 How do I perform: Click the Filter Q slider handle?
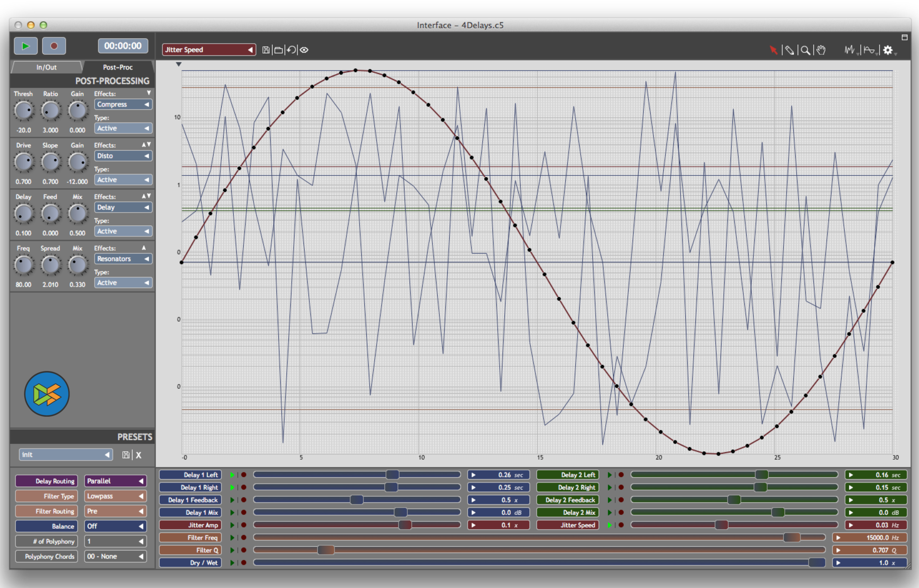coord(326,550)
